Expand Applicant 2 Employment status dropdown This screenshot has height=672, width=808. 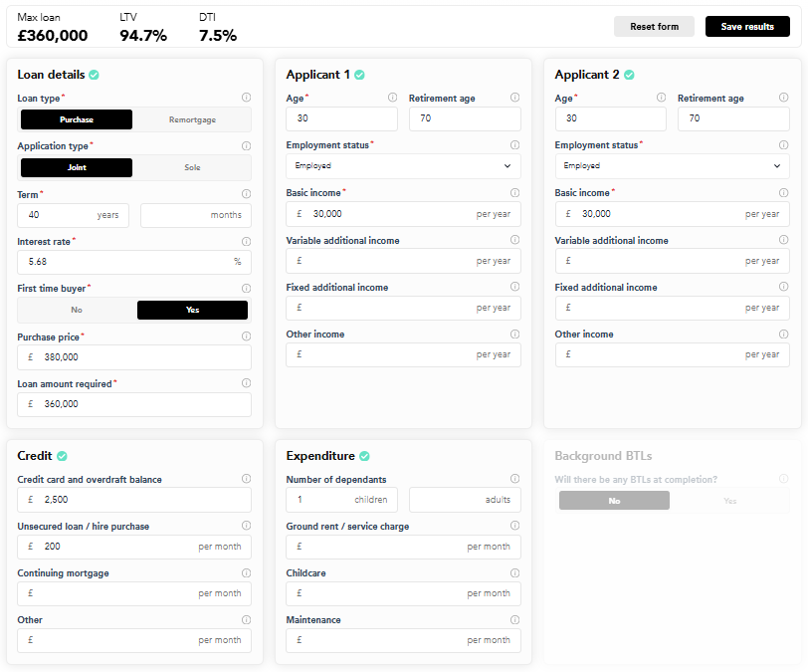click(672, 166)
